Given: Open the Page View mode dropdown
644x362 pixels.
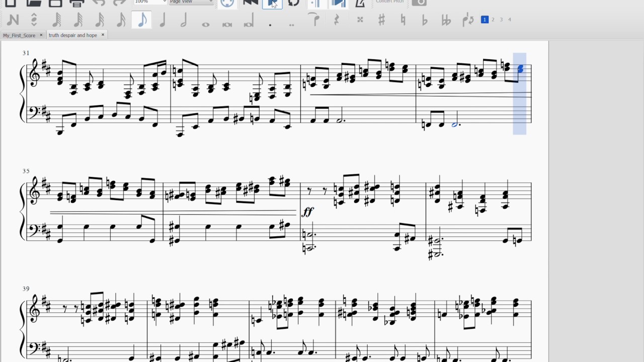Looking at the screenshot, I should point(191,2).
